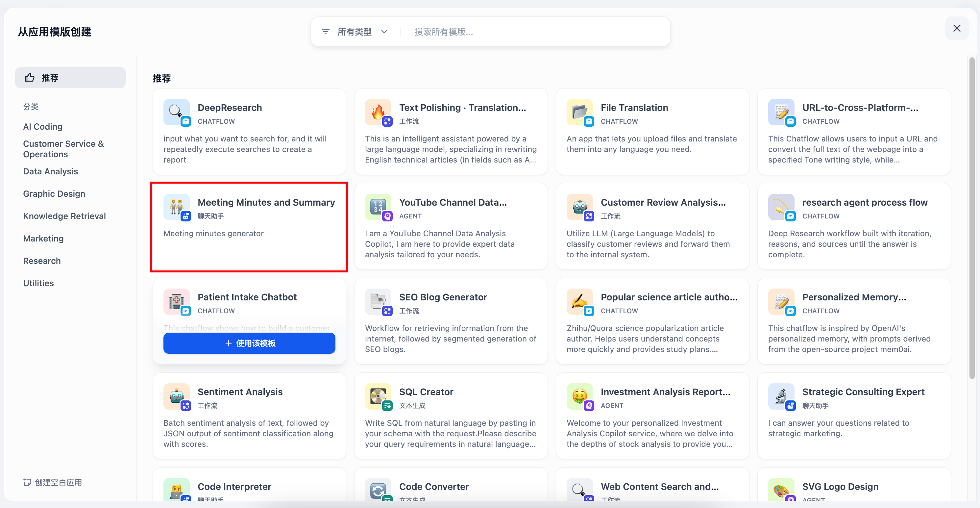Image resolution: width=980 pixels, height=508 pixels.
Task: Select the Meeting Minutes and Summary title
Action: pos(266,202)
